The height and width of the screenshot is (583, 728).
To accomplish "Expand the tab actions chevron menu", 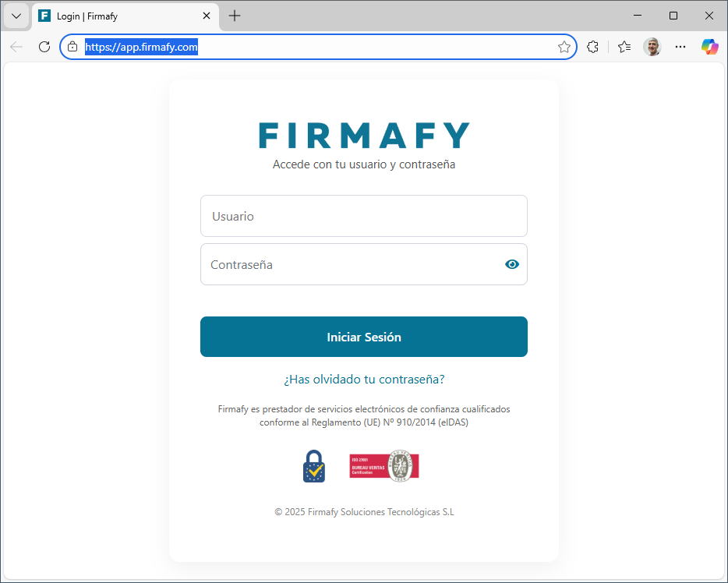I will [16, 16].
